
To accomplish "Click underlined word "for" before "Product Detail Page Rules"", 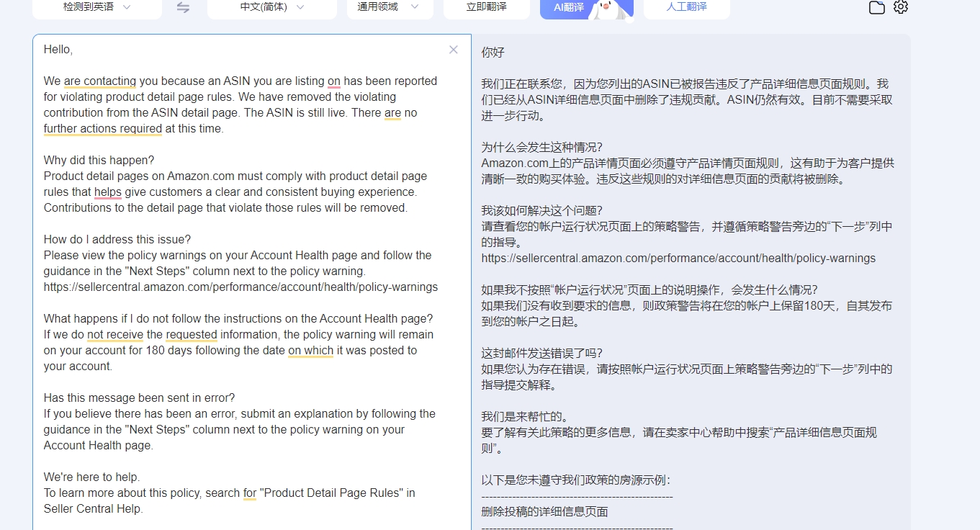I will pos(250,493).
